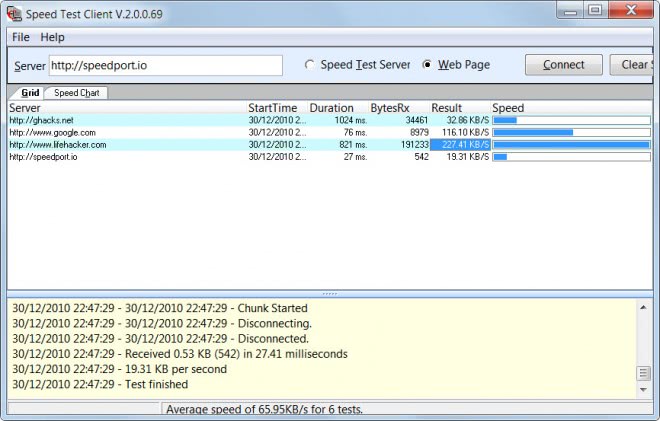The height and width of the screenshot is (421, 660).
Task: Open the File menu
Action: (x=20, y=37)
